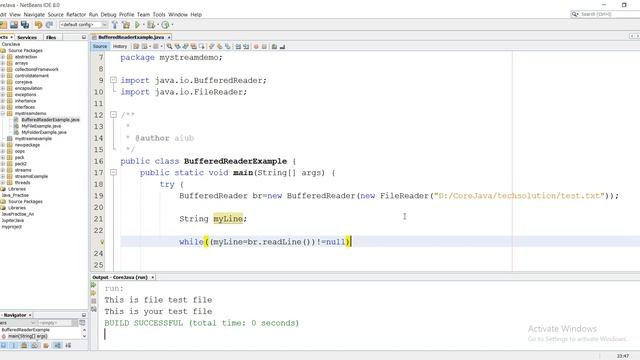Collapse the main method fold on line 17

[x=113, y=173]
